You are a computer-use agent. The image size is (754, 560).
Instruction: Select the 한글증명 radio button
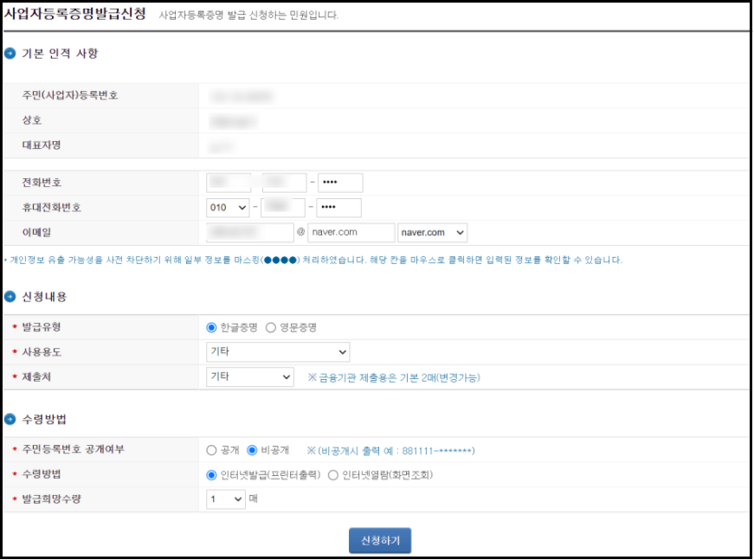[211, 328]
